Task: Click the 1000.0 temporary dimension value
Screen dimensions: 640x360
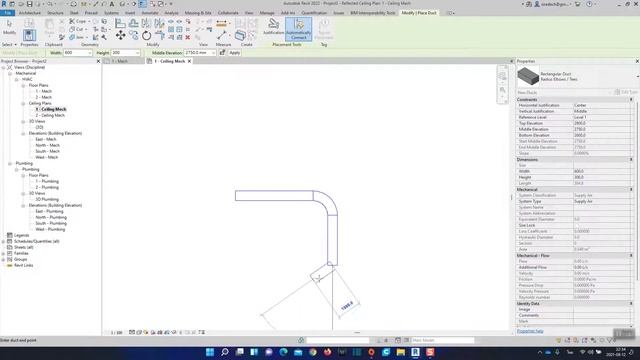Action: point(347,306)
